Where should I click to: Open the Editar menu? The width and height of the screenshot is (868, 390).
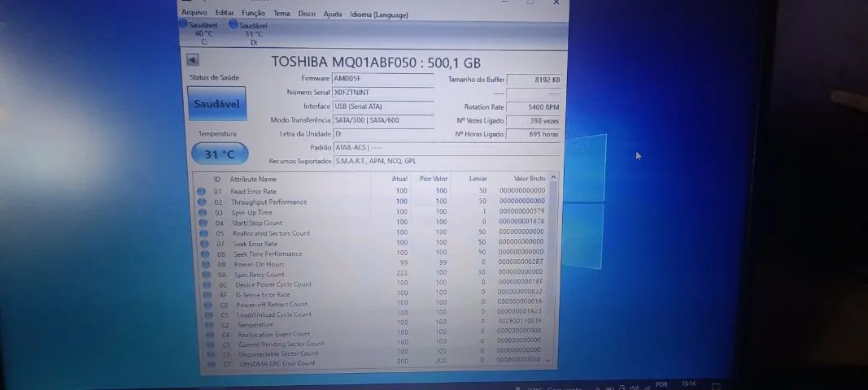[x=225, y=13]
